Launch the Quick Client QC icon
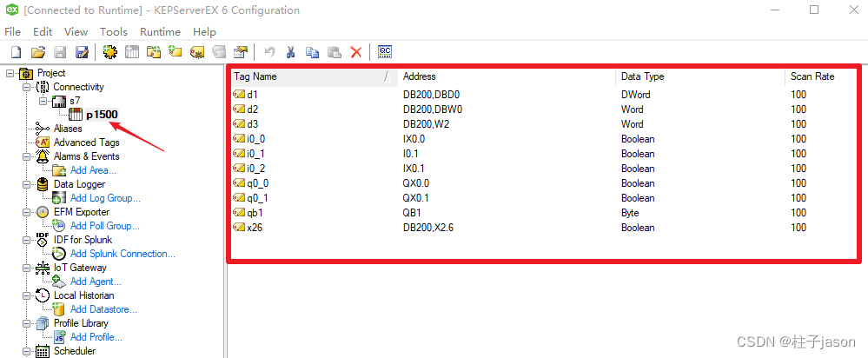The image size is (868, 358). click(385, 52)
